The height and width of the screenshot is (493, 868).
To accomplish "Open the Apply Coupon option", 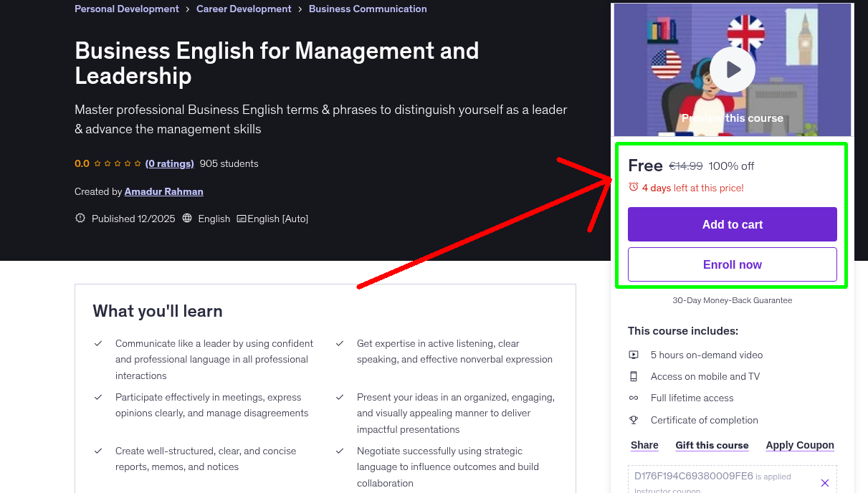I will [800, 445].
